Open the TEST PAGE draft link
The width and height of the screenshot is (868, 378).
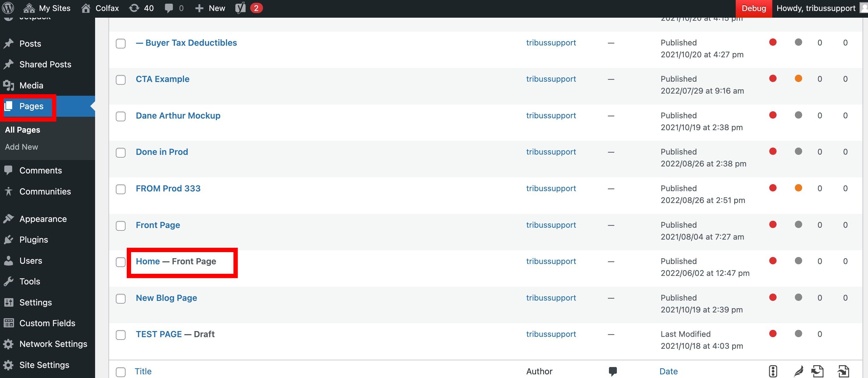(x=159, y=334)
